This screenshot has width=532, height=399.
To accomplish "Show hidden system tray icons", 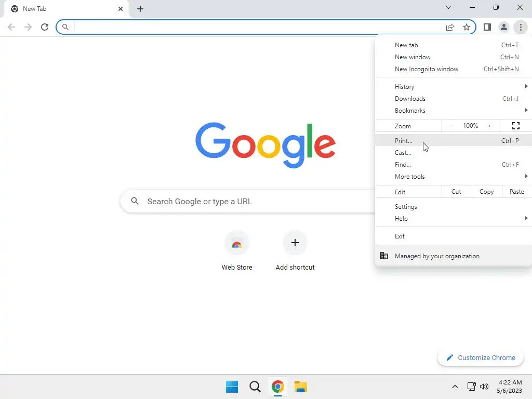I will (x=455, y=387).
